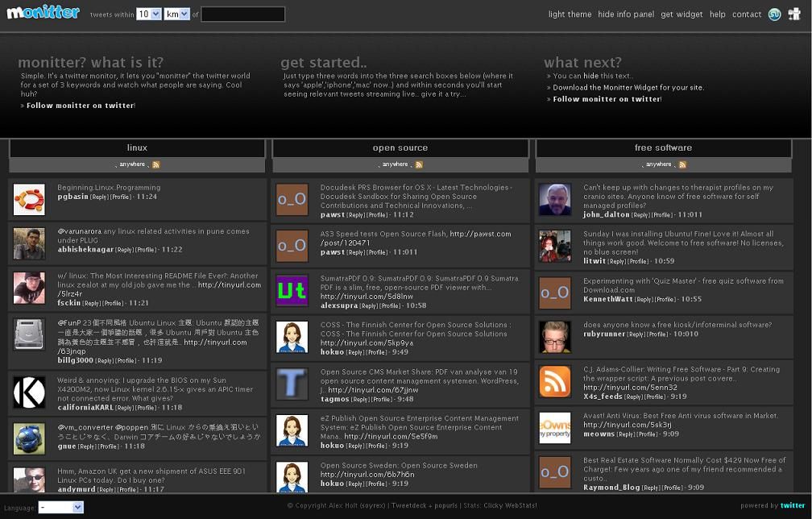
Task: Click john_dalton's profile photo
Action: point(555,199)
